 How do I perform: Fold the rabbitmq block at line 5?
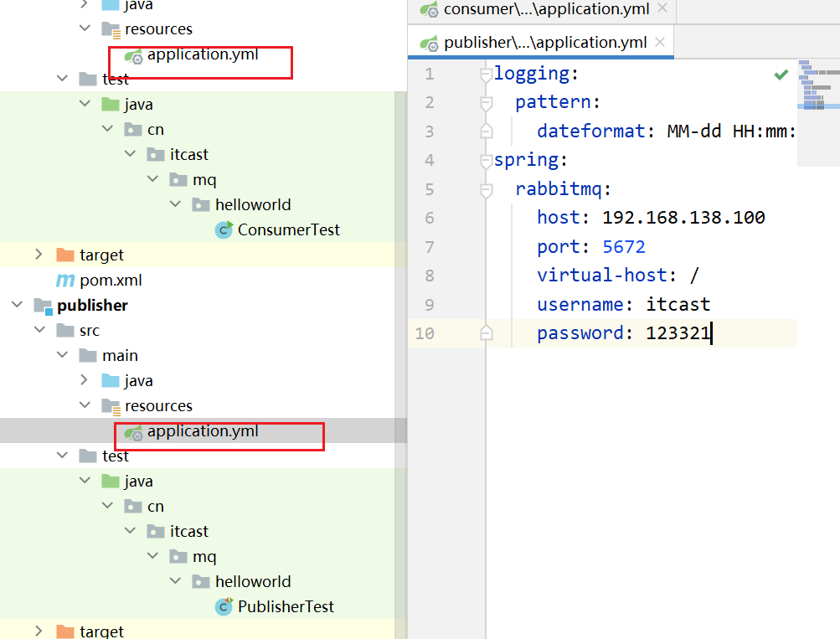[x=486, y=189]
